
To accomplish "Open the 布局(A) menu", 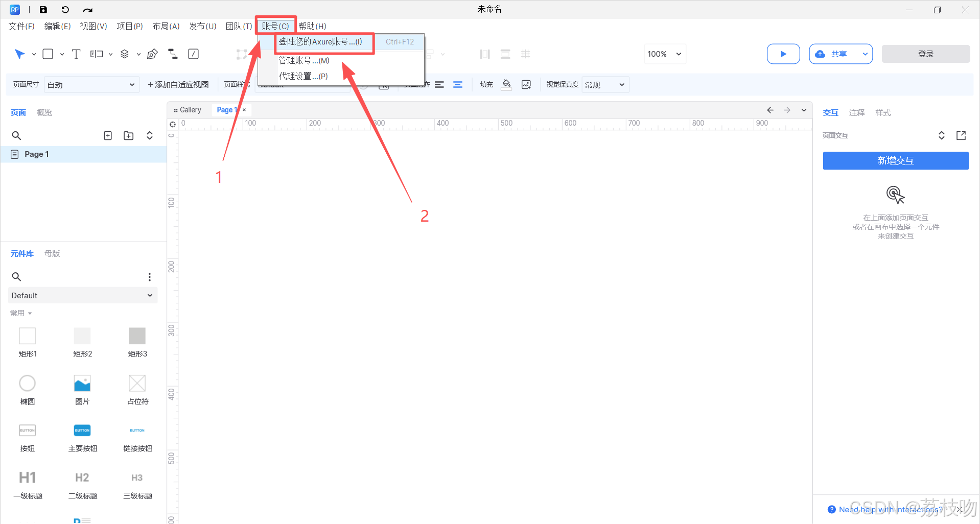I will pos(166,26).
